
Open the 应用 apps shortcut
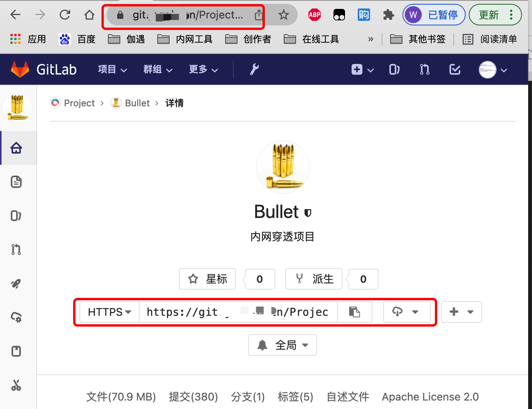point(28,39)
